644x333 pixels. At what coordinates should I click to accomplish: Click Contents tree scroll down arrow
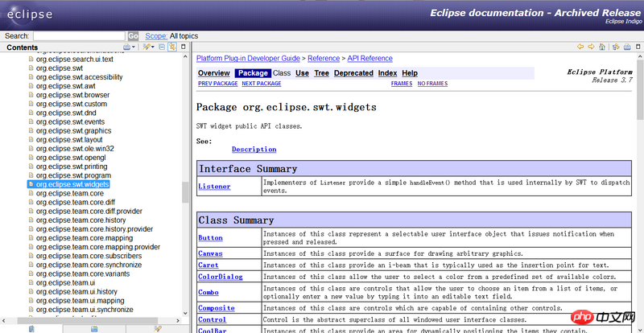coord(185,314)
